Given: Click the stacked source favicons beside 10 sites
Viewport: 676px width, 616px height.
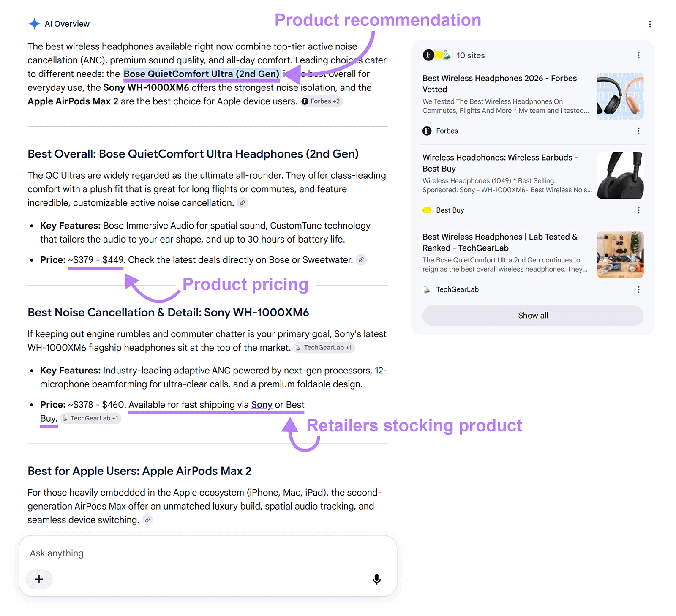Looking at the screenshot, I should click(438, 55).
